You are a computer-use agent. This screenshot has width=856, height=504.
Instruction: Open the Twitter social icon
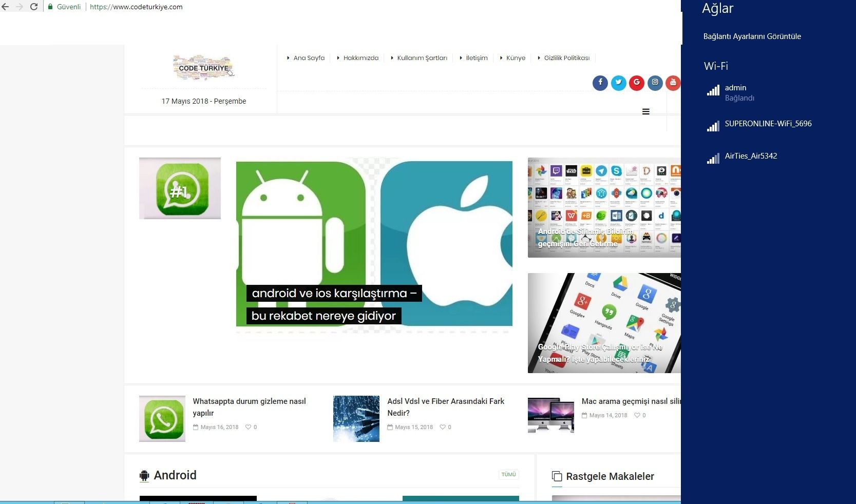click(619, 83)
